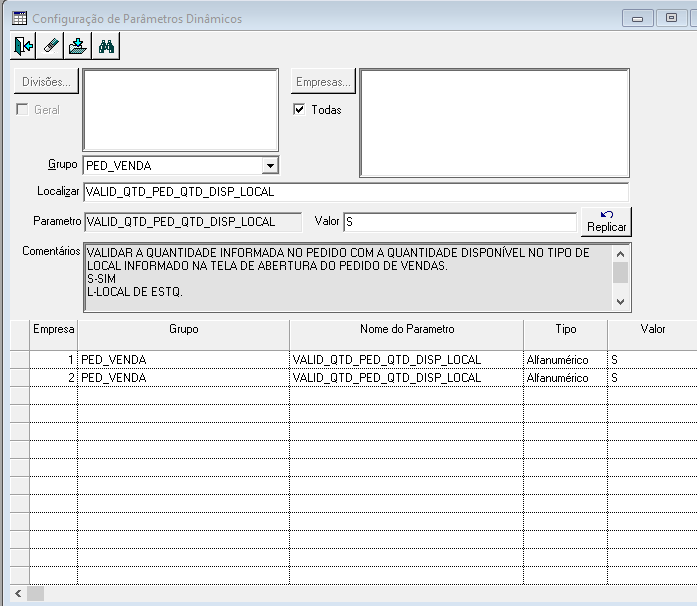Click the Comentários text area
The height and width of the screenshot is (606, 697).
348,277
